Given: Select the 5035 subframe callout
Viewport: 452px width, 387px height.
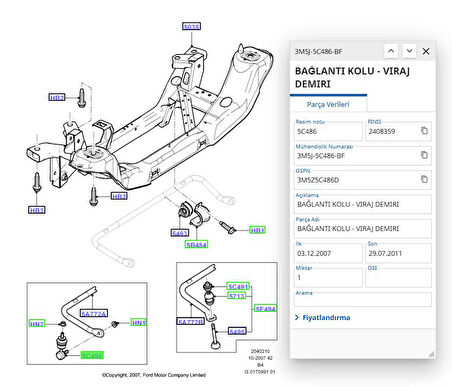Looking at the screenshot, I should (x=192, y=26).
